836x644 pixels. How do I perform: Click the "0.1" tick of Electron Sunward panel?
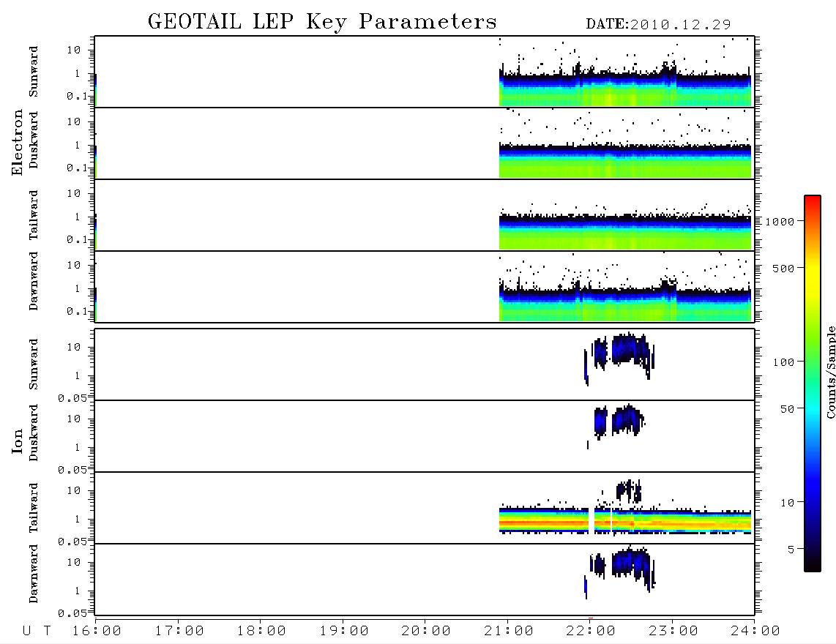click(x=78, y=96)
